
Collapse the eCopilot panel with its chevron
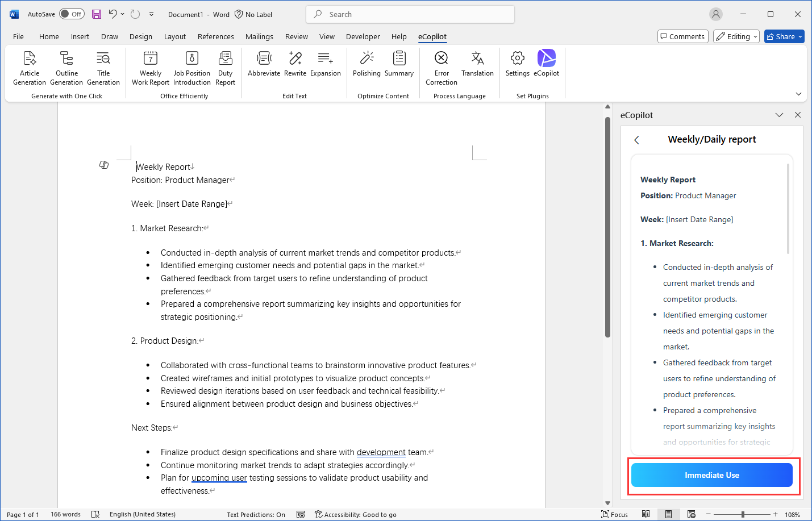[x=779, y=115]
